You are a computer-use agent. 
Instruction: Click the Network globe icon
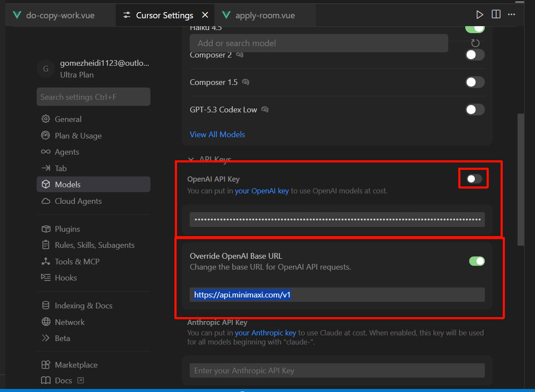pyautogui.click(x=46, y=322)
